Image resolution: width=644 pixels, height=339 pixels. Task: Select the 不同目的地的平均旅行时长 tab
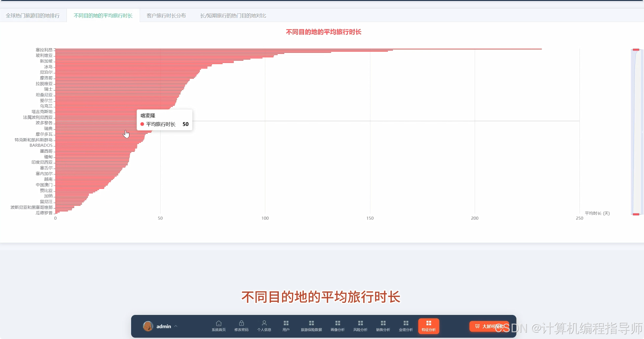tap(103, 16)
